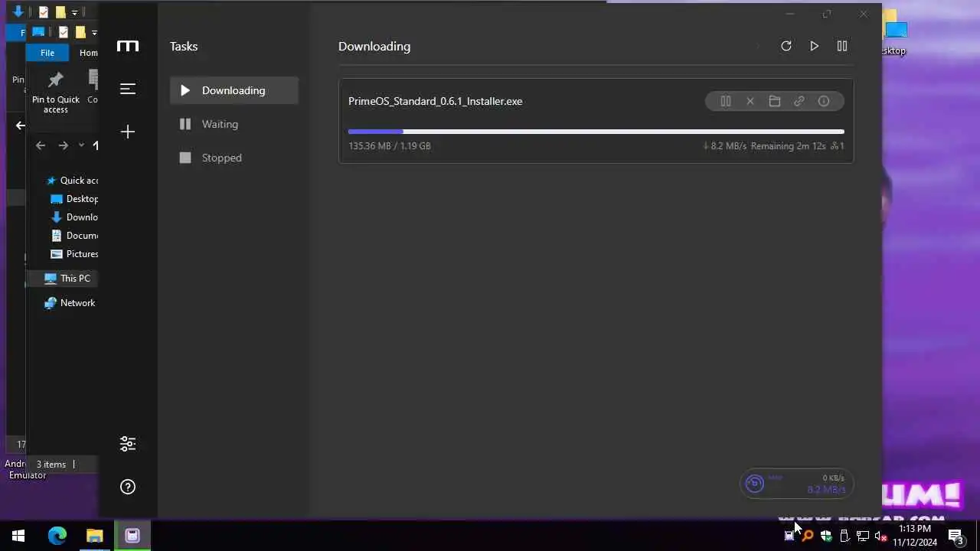Click the PrimeOS download progress bar
Image resolution: width=980 pixels, height=551 pixels.
tap(596, 132)
